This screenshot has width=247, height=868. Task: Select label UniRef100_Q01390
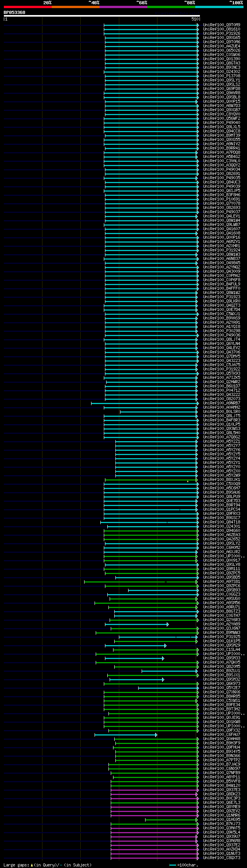(x=222, y=59)
